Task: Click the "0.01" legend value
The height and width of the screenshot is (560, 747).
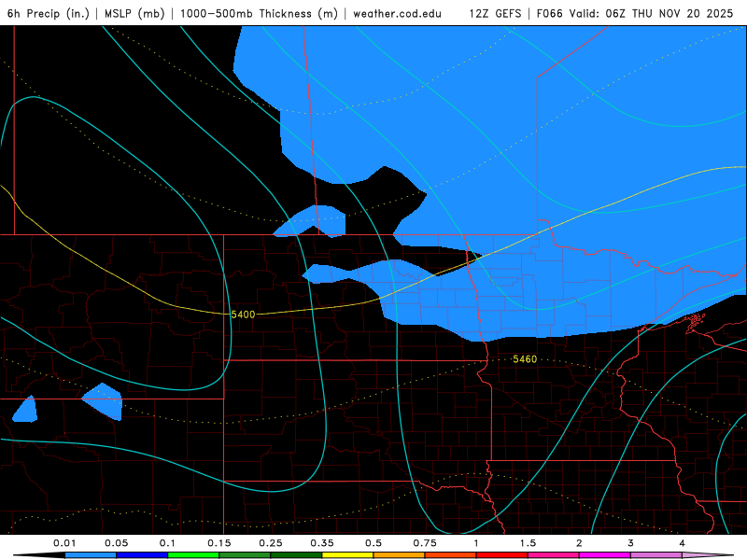Action: pos(64,543)
